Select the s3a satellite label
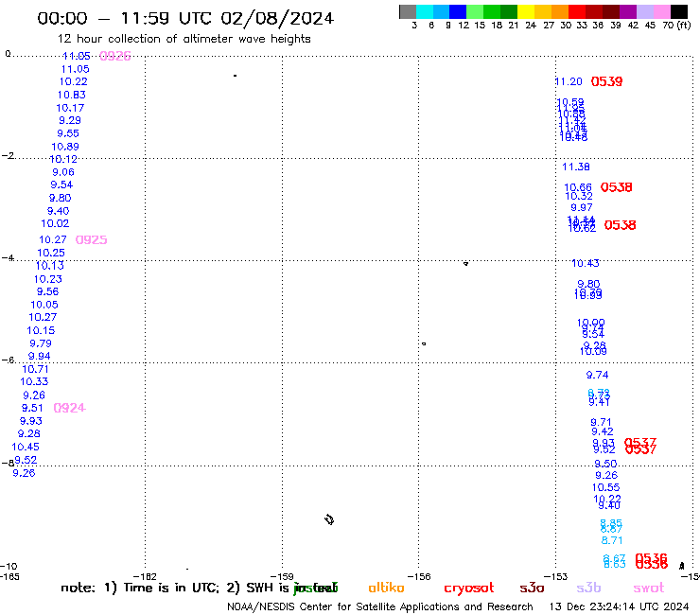The width and height of the screenshot is (700, 615). [x=532, y=588]
